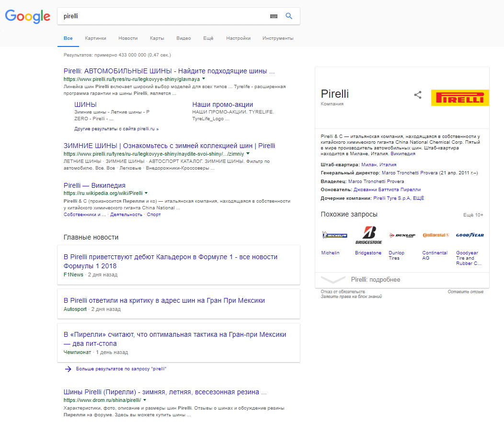Click 'Википедия' link in company description
Screen dimensions: 504x423
(x=403, y=154)
